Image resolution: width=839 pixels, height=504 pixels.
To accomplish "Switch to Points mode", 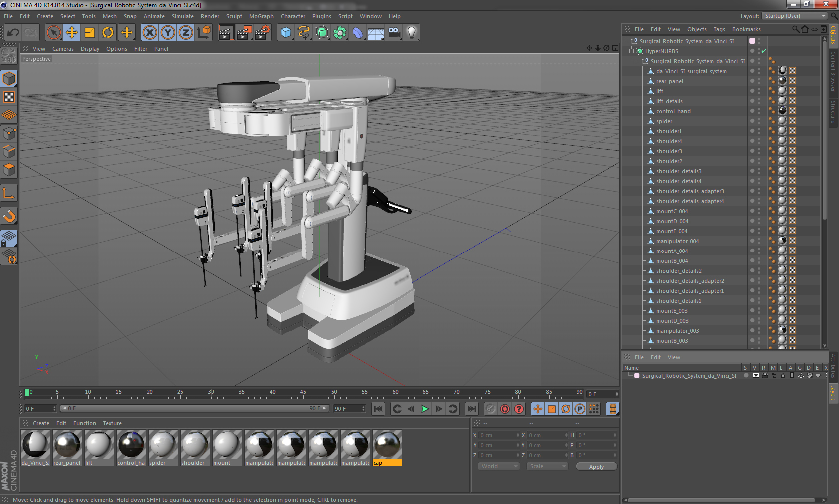I will click(x=9, y=133).
